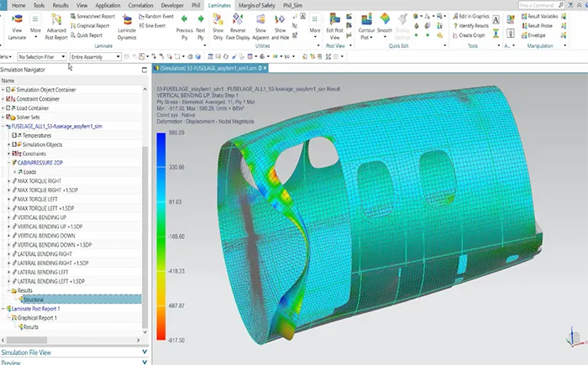Open More in the Laminate group

35,27
